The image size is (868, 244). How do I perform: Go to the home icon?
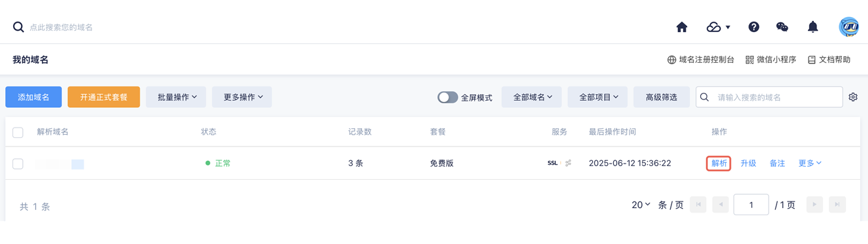[681, 27]
